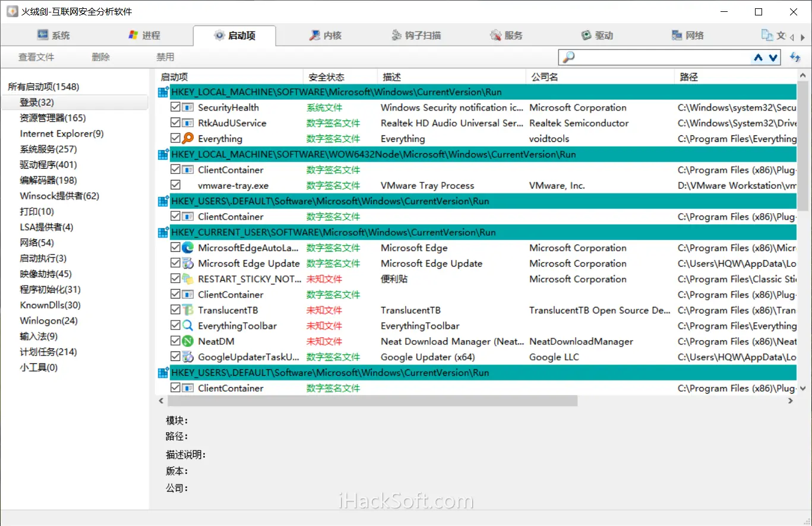
Task: Open the 网络 tab
Action: click(x=687, y=36)
